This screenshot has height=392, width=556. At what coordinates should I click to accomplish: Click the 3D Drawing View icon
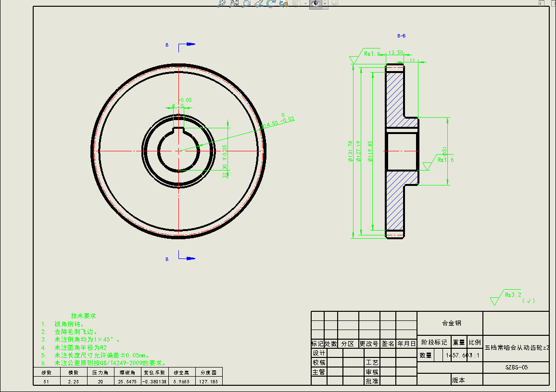click(283, 3)
